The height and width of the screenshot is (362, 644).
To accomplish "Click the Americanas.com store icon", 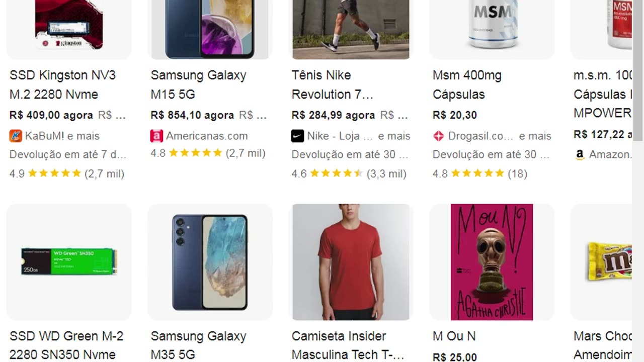I will [157, 136].
